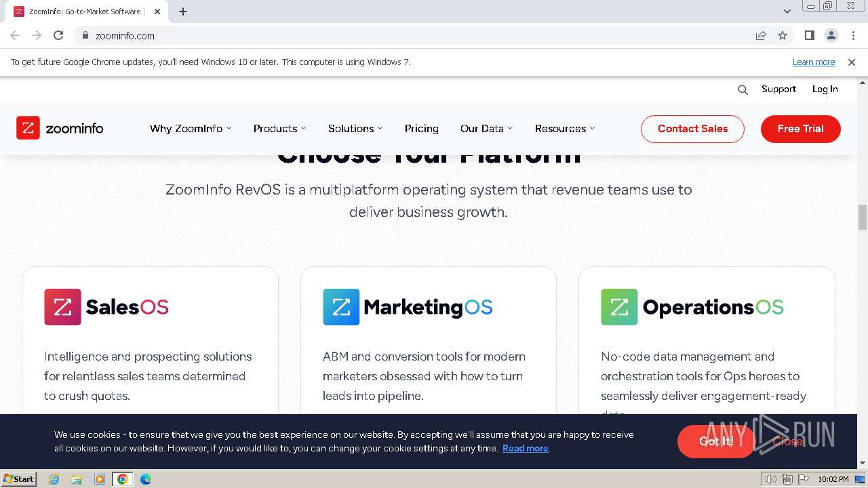
Task: Open the Learn more update link
Action: 814,62
